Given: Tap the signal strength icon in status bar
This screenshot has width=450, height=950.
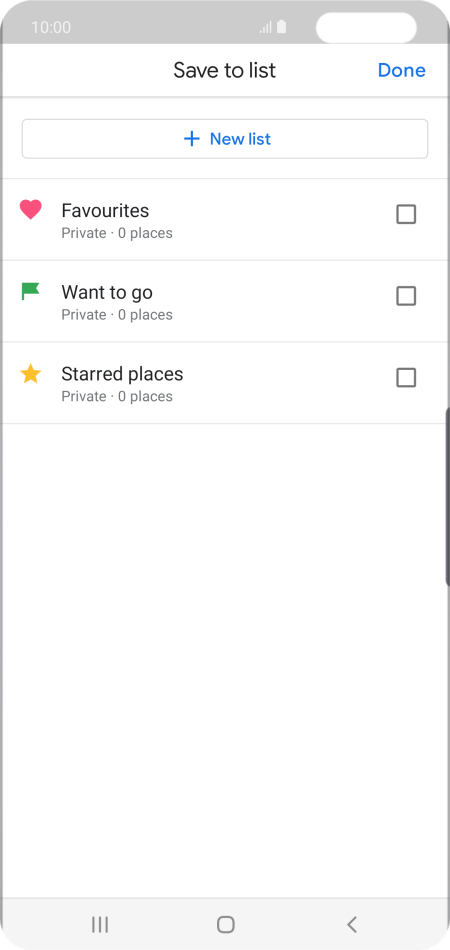Looking at the screenshot, I should pyautogui.click(x=265, y=28).
